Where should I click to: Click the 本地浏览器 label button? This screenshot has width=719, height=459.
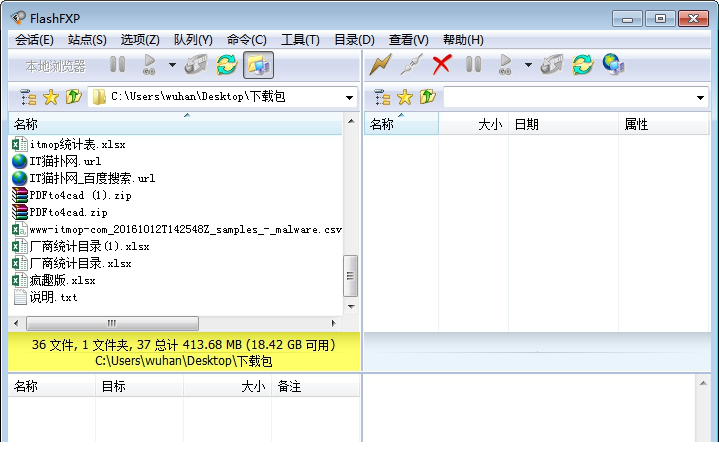pos(55,66)
